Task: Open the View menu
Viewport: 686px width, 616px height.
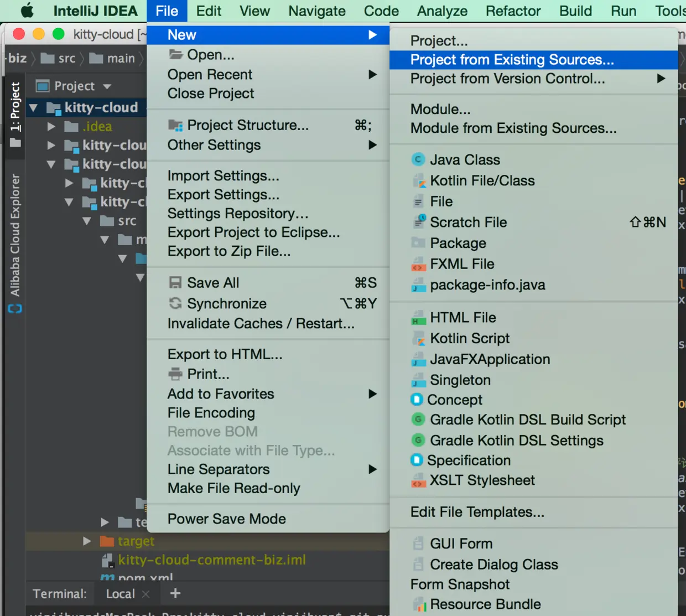Action: [x=254, y=11]
